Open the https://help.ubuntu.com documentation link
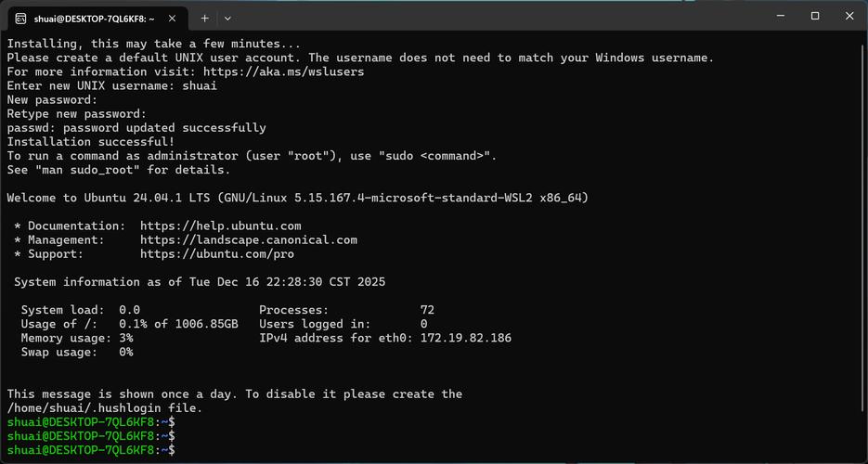The image size is (868, 464). coord(220,226)
